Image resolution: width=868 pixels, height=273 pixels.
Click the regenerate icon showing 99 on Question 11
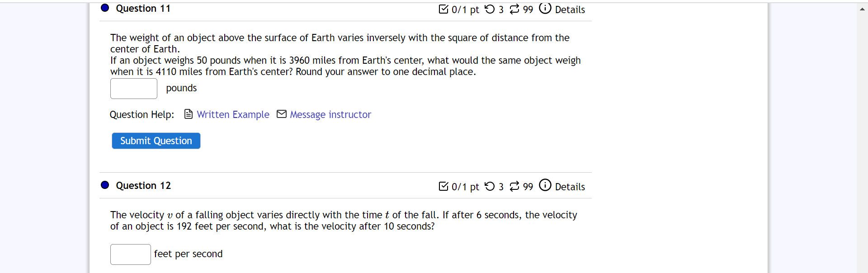point(514,9)
